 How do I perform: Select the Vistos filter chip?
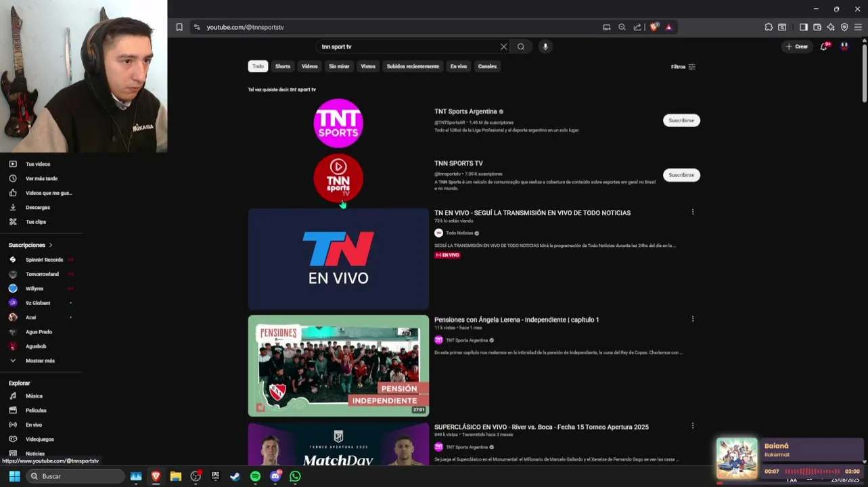click(x=368, y=66)
